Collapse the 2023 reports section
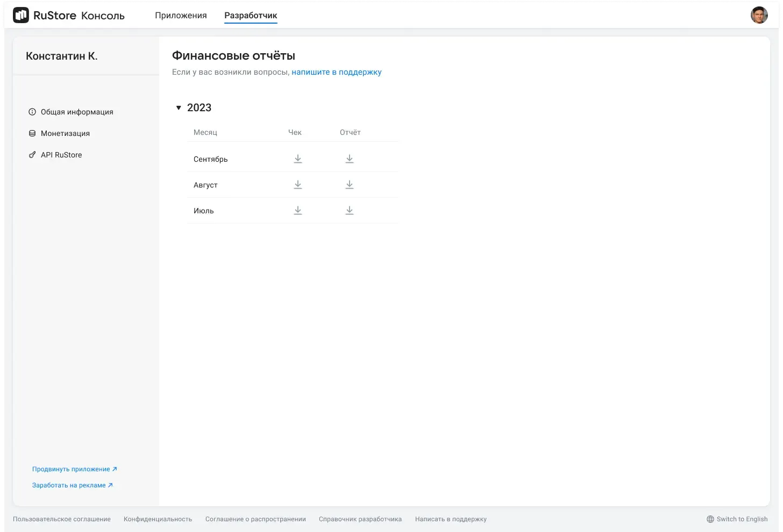The width and height of the screenshot is (783, 532). tap(179, 107)
